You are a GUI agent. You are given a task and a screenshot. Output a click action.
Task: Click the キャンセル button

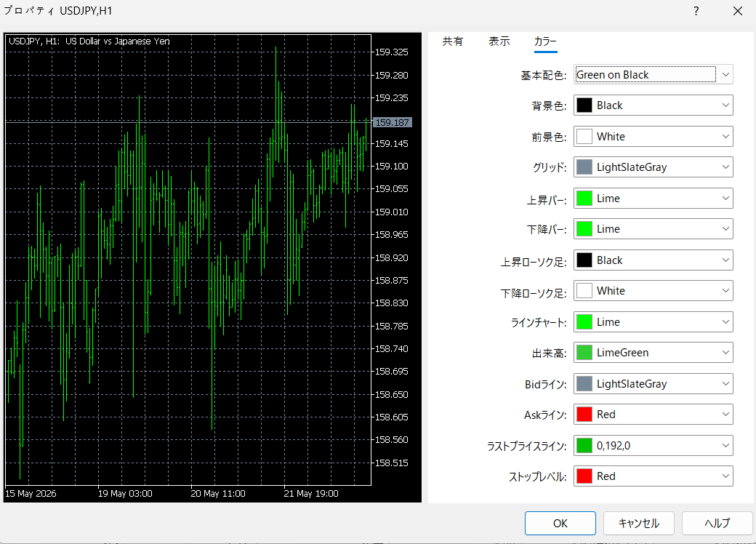pos(639,523)
